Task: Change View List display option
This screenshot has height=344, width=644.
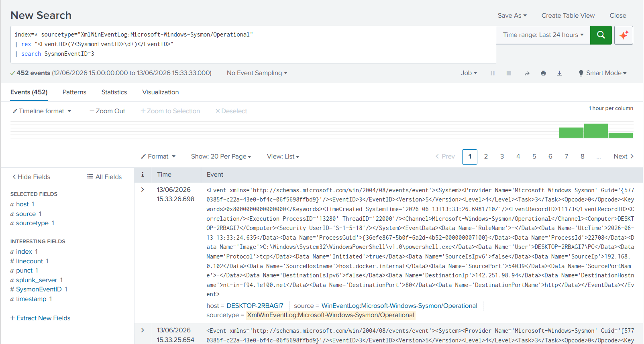Action: (283, 157)
